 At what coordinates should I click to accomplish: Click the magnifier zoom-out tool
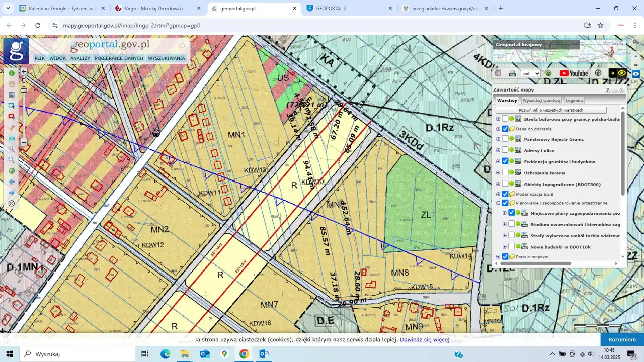pos(12,160)
